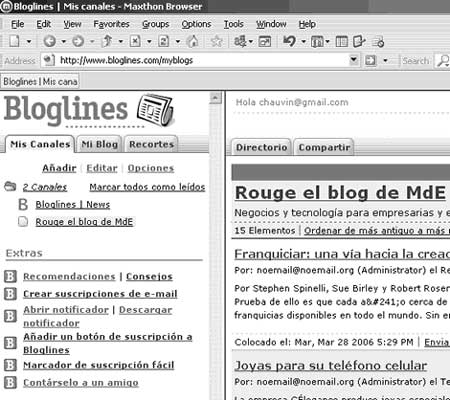Switch to the Mi Blog tab
The image size is (450, 400).
[100, 144]
